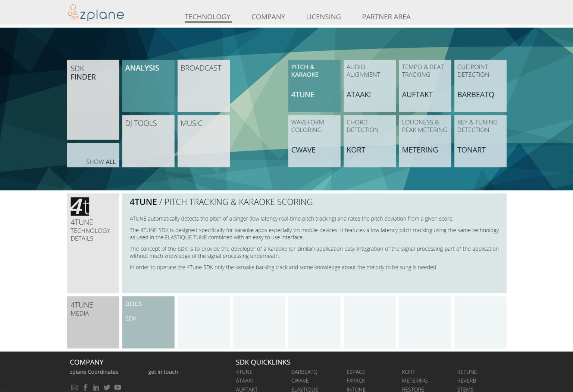Open the Twitter icon in footer
Screen dimensions: 573x392
click(x=107, y=388)
